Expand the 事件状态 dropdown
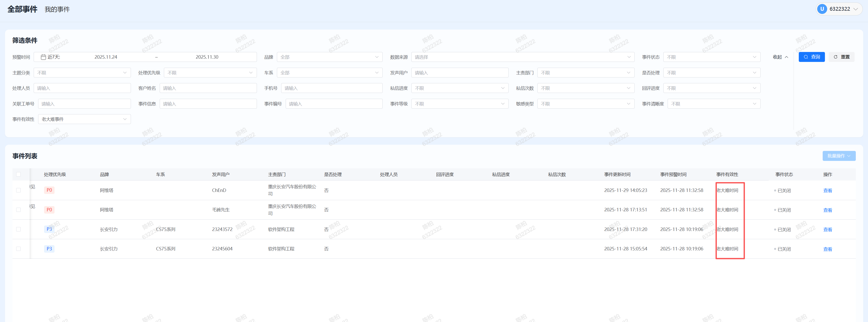This screenshot has height=322, width=868. [711, 57]
